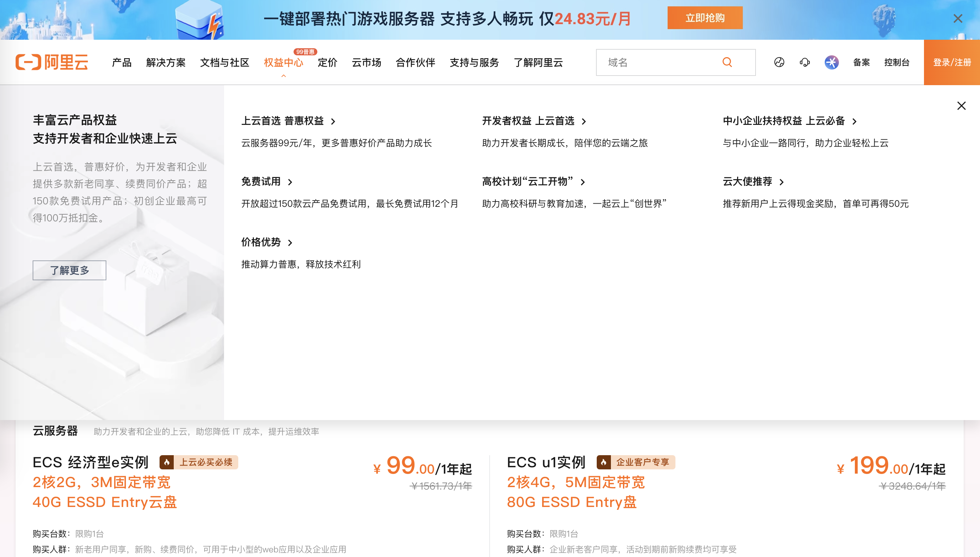980x557 pixels.
Task: Open the 文档与社区 menu
Action: click(x=224, y=62)
